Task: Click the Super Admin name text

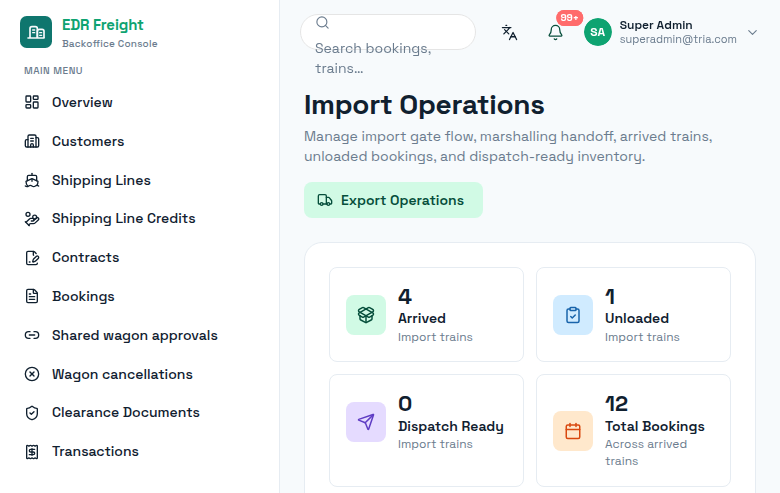Action: 656,25
